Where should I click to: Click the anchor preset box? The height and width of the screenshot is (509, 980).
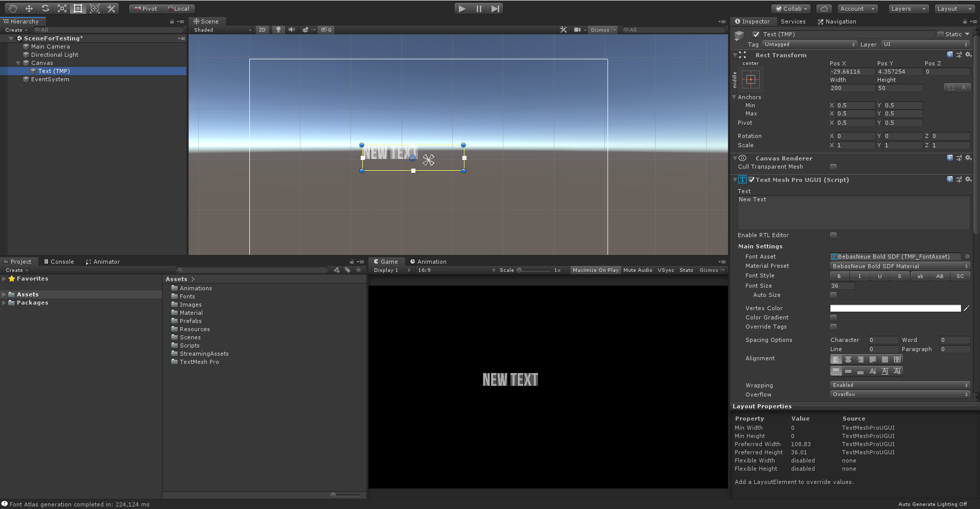(x=751, y=79)
